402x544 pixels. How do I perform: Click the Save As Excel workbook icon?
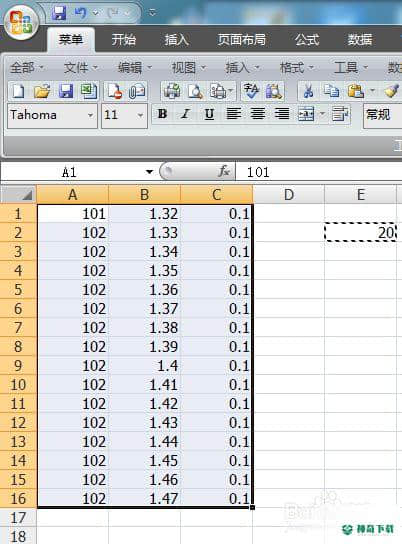tap(88, 91)
